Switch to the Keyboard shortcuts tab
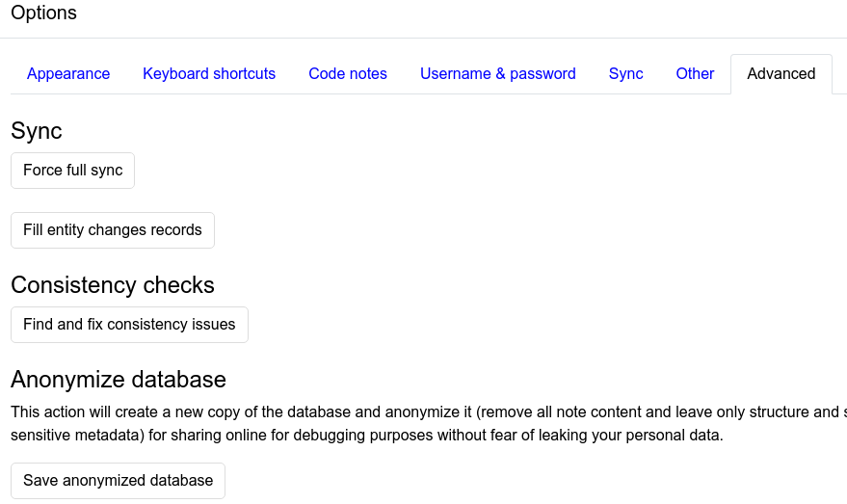Viewport: 847px width, 504px height. pyautogui.click(x=209, y=74)
